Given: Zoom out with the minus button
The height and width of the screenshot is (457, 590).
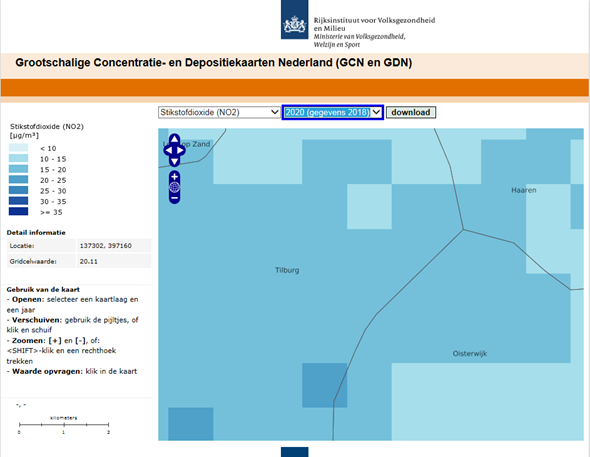Looking at the screenshot, I should point(174,198).
